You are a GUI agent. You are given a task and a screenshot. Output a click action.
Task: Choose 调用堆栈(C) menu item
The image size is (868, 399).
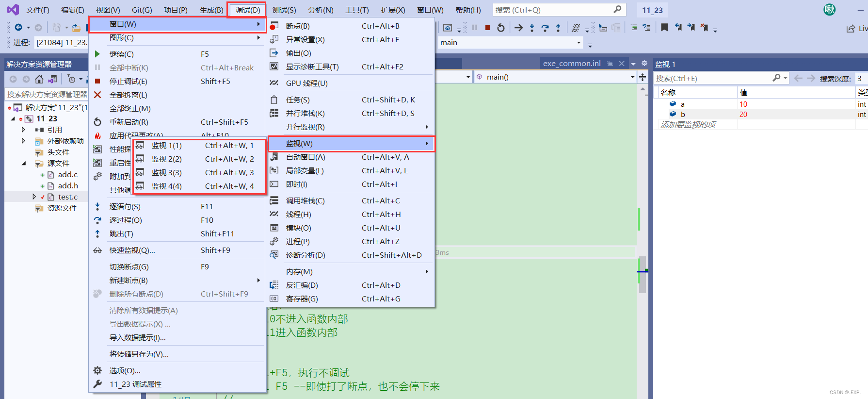pyautogui.click(x=350, y=201)
